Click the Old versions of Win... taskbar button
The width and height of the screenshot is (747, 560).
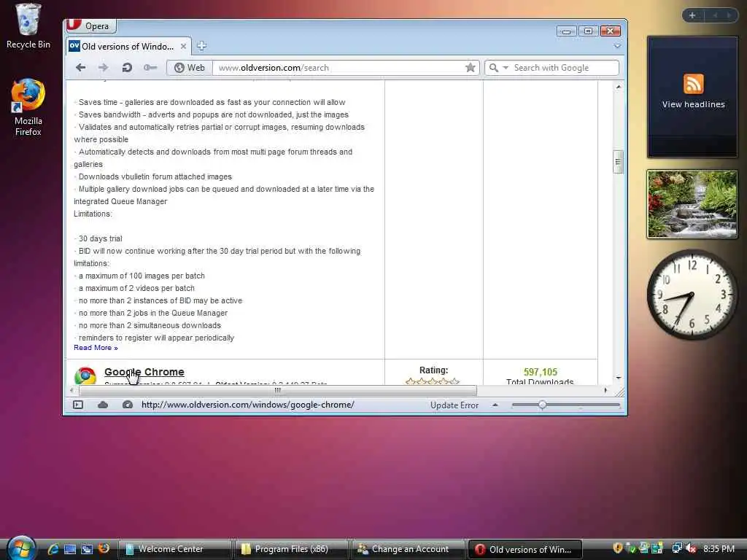(x=525, y=549)
